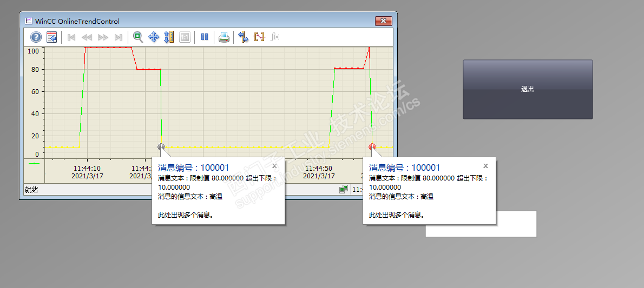Click 高温 info text in red marker popup

pos(427,197)
